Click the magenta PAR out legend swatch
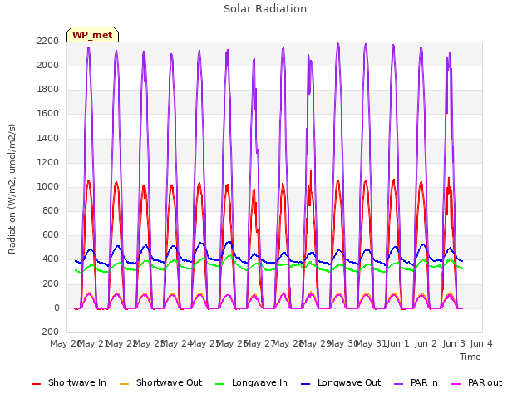The image size is (532, 399). tap(456, 384)
